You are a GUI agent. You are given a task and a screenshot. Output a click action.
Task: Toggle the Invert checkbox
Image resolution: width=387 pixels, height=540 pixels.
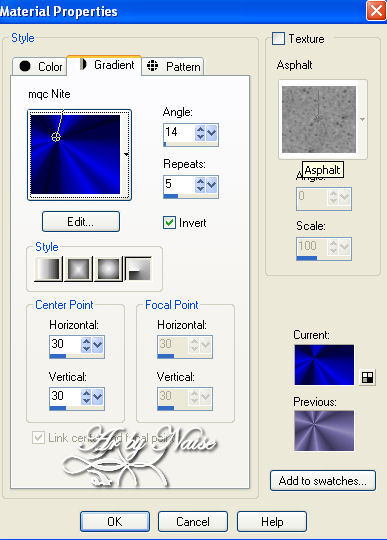pos(169,223)
